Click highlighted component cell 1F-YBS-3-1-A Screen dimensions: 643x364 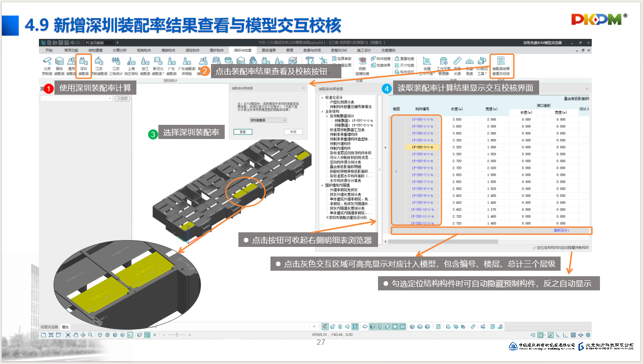point(422,147)
